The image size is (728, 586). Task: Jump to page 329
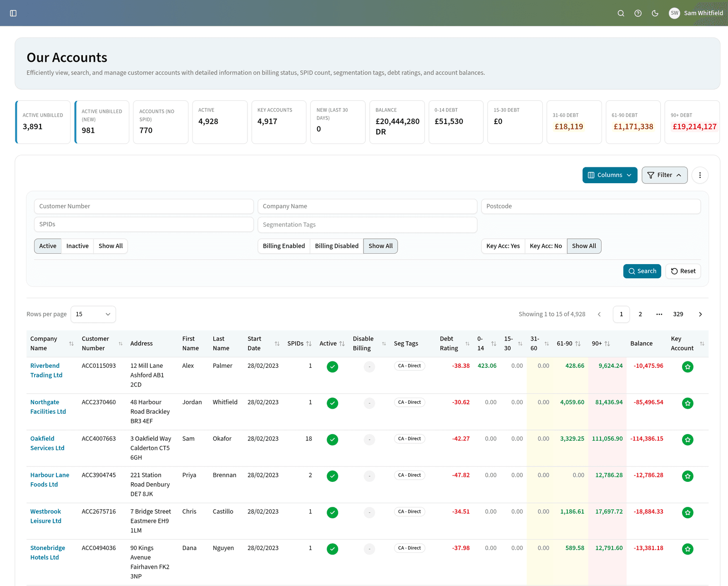pos(678,314)
